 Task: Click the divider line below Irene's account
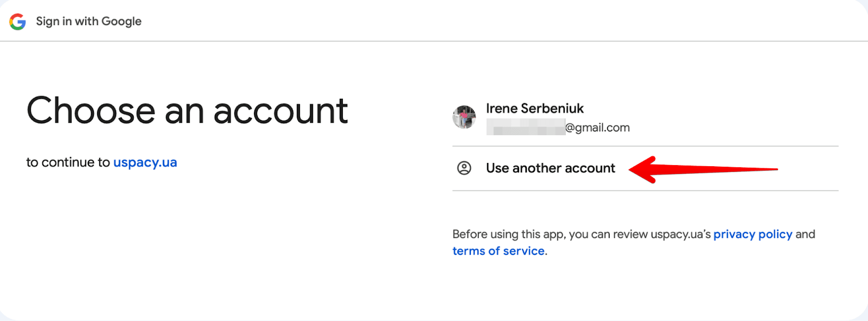(645, 146)
